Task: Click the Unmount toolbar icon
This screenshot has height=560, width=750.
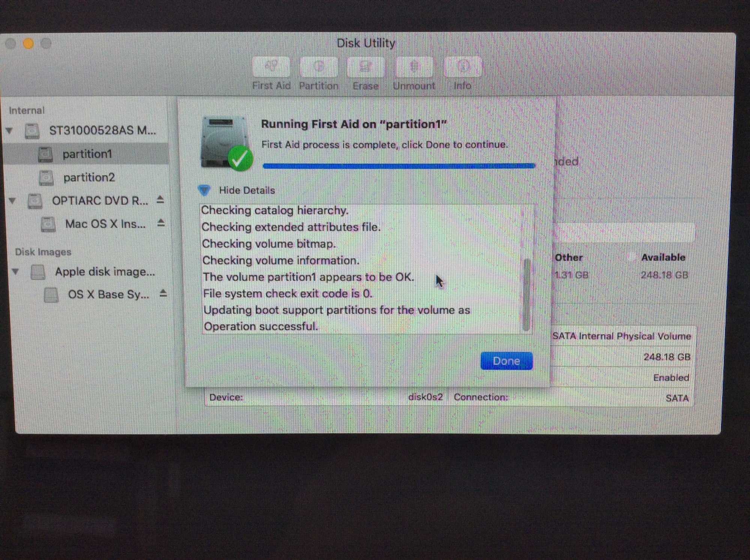Action: tap(414, 67)
